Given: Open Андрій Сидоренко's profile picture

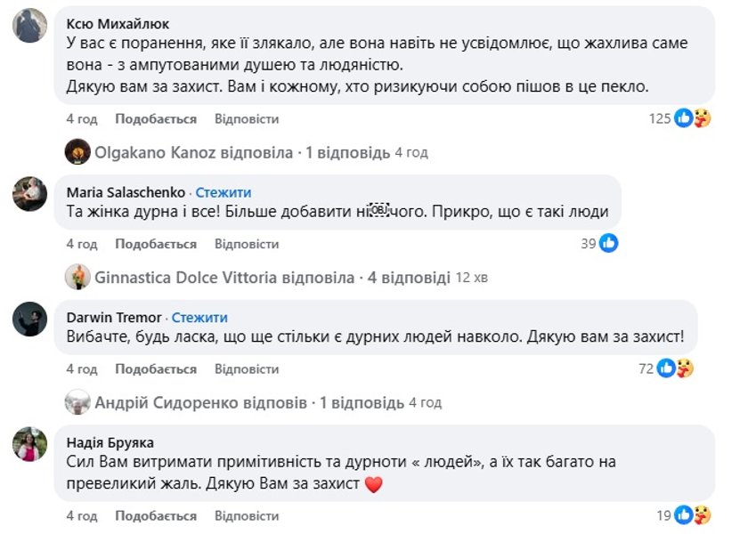Looking at the screenshot, I should (78, 402).
